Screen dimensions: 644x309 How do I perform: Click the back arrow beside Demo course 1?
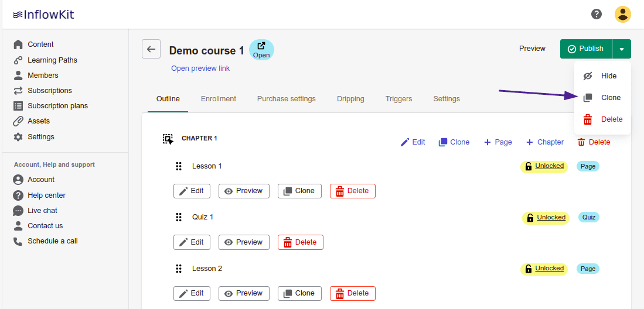click(151, 49)
